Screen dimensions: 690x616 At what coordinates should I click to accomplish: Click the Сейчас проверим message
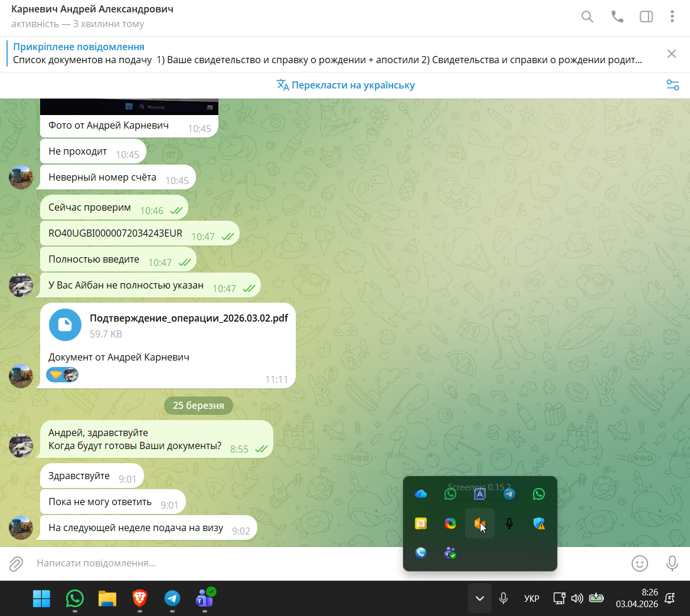[114, 208]
